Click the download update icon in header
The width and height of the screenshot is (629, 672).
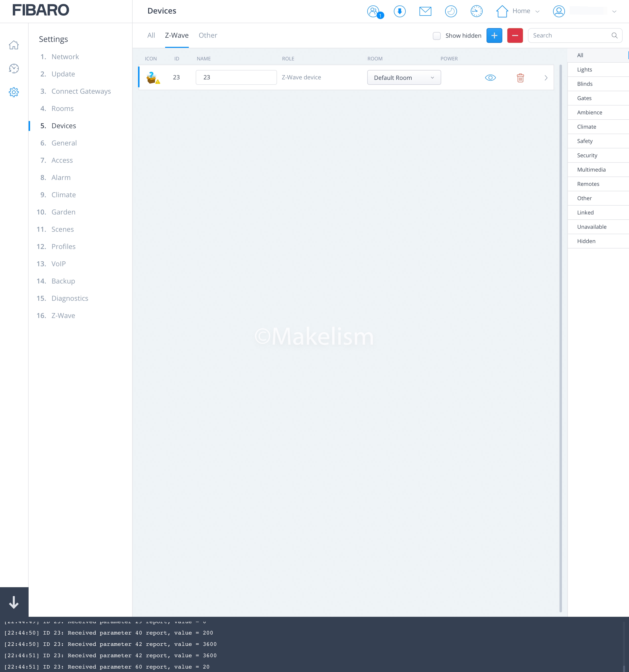[400, 12]
